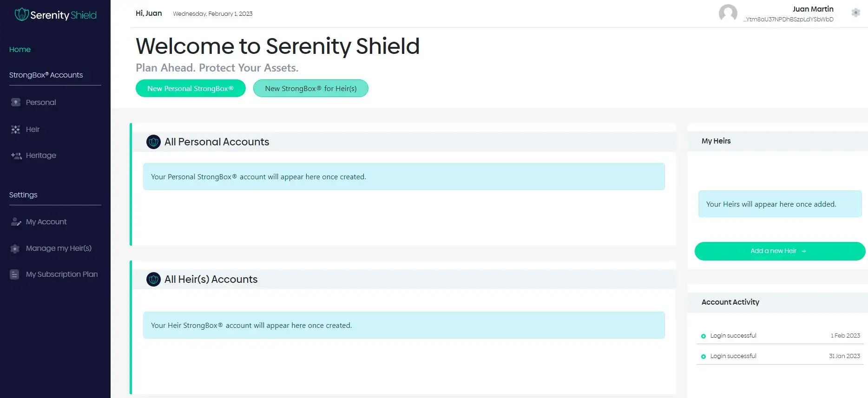The width and height of the screenshot is (868, 398).
Task: Click the All Personal Accounts shield icon
Action: 153,142
